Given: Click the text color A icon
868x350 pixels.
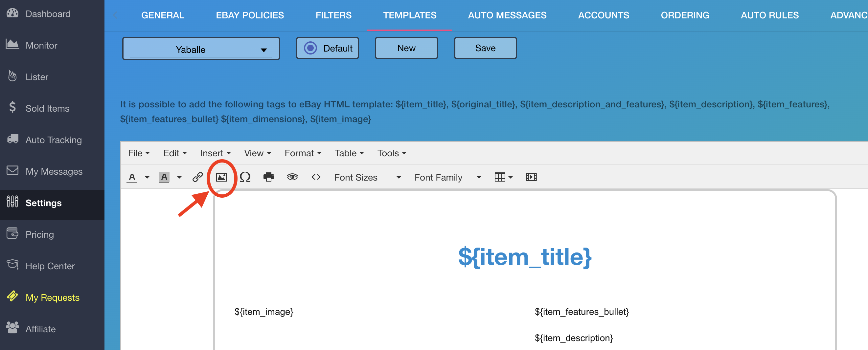Looking at the screenshot, I should [x=132, y=178].
